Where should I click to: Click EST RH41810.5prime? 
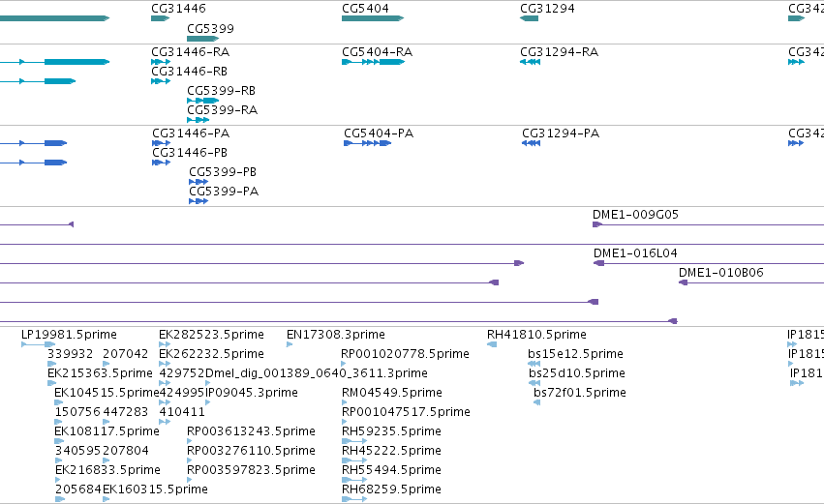(536, 335)
